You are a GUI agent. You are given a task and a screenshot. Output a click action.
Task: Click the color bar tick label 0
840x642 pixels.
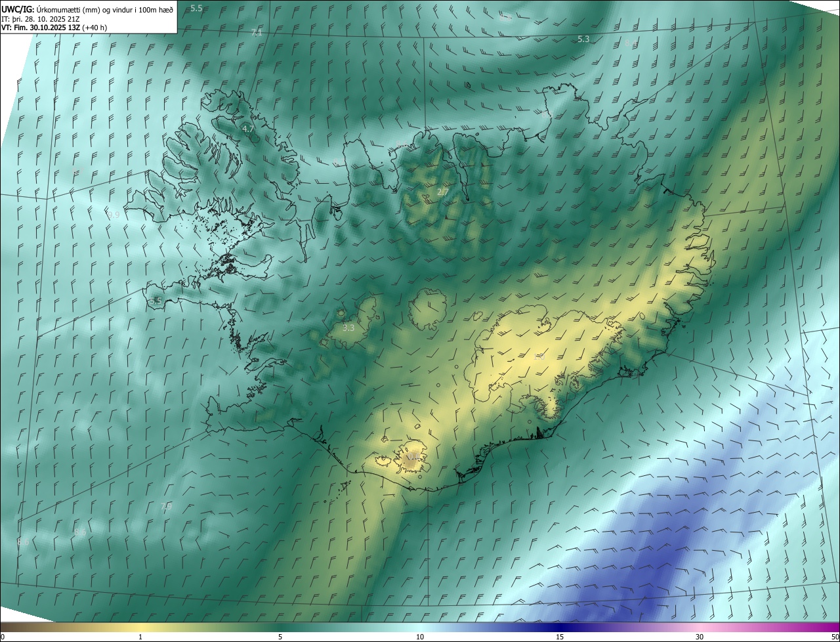click(x=2, y=637)
